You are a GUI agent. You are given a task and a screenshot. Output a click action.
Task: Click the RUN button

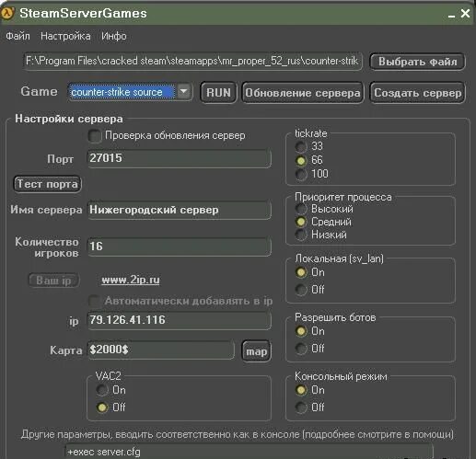[x=218, y=92]
